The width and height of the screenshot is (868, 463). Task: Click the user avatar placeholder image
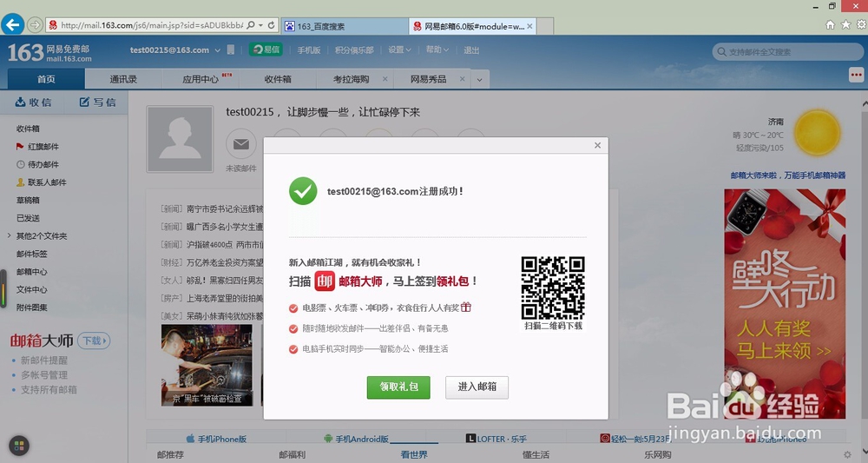coord(180,139)
